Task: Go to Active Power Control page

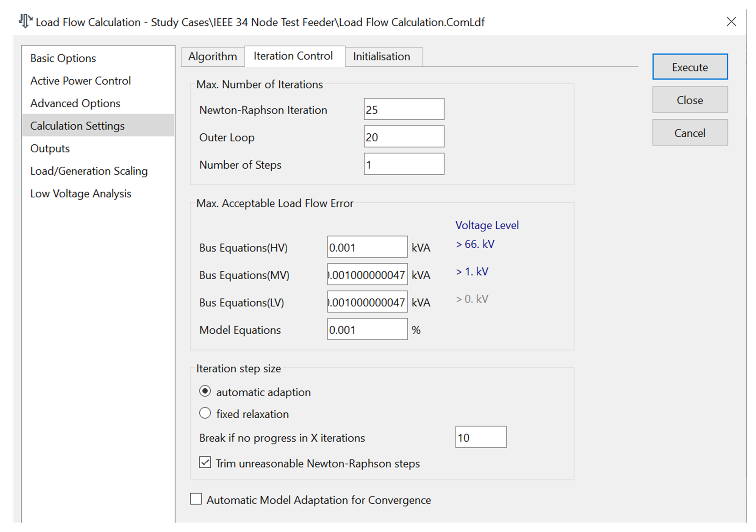Action: [80, 81]
